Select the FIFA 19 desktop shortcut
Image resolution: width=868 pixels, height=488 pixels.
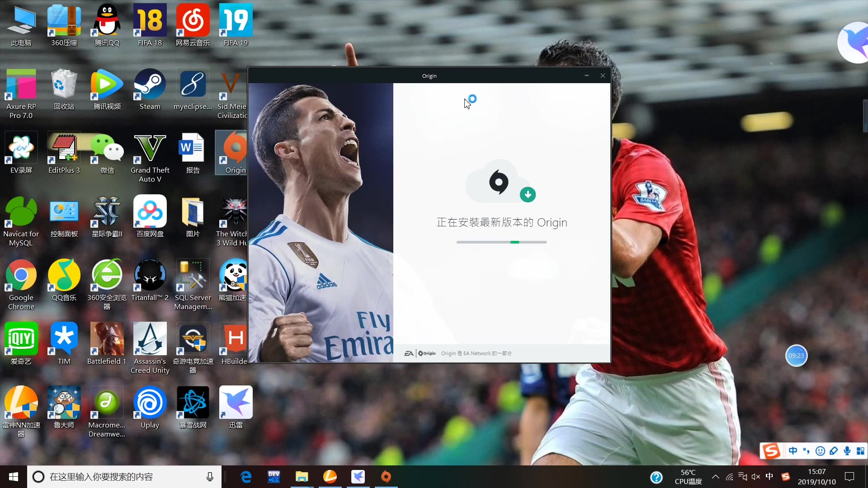pos(236,25)
